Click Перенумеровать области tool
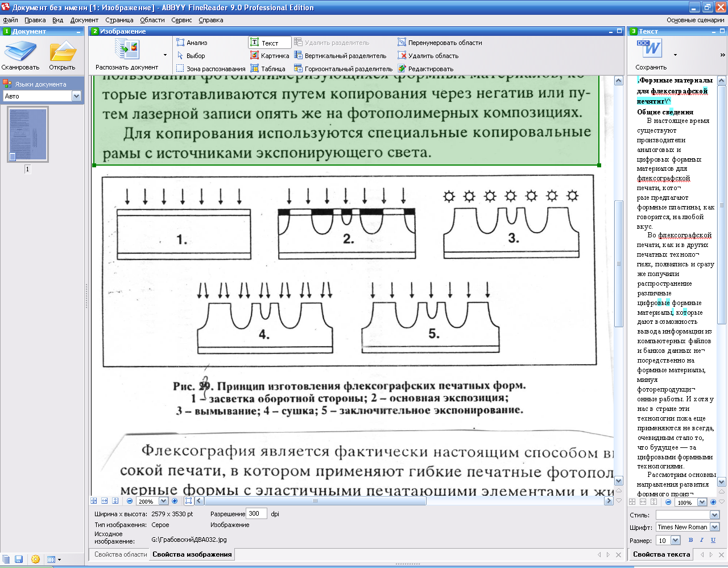 click(440, 43)
